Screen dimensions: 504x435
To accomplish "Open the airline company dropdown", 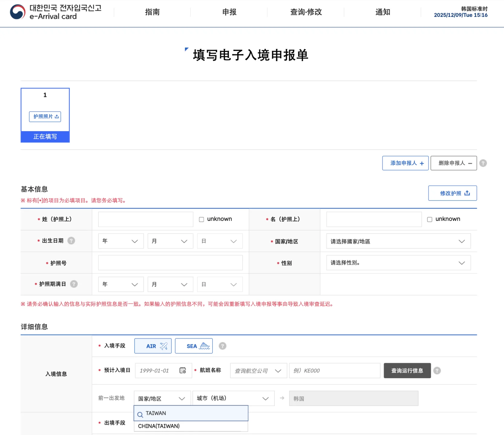I will (x=258, y=370).
